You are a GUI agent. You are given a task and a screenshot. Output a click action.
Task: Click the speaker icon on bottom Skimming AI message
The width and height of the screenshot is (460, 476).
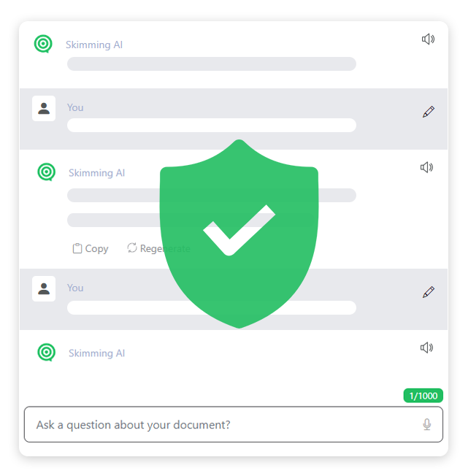426,348
